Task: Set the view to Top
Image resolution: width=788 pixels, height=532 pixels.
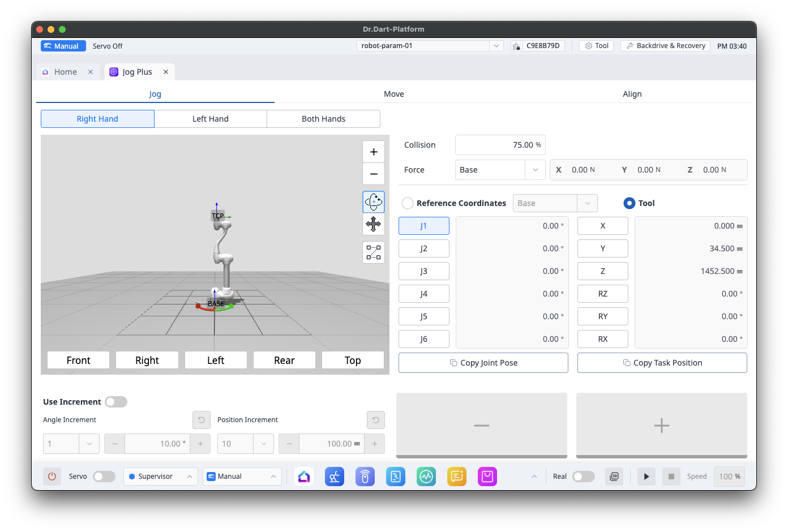Action: [353, 360]
